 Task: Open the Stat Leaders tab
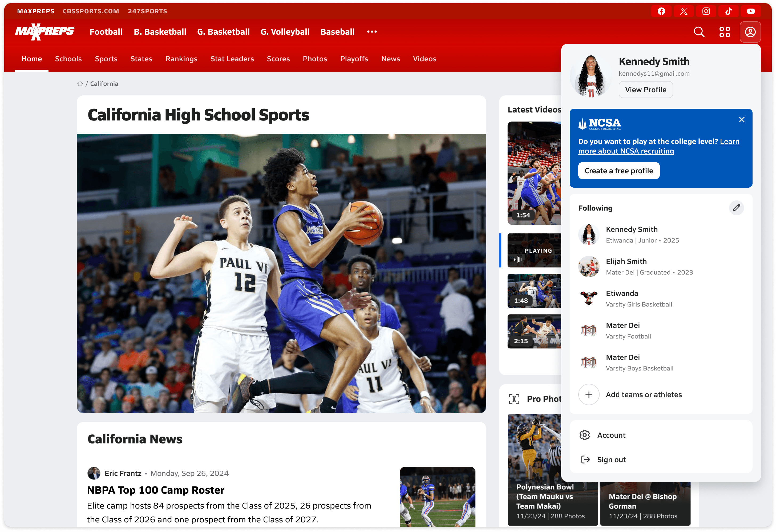click(232, 59)
